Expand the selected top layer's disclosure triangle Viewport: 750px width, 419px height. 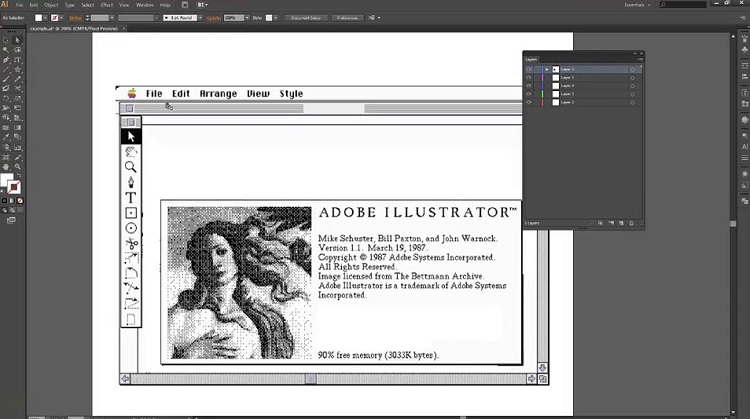coord(547,69)
